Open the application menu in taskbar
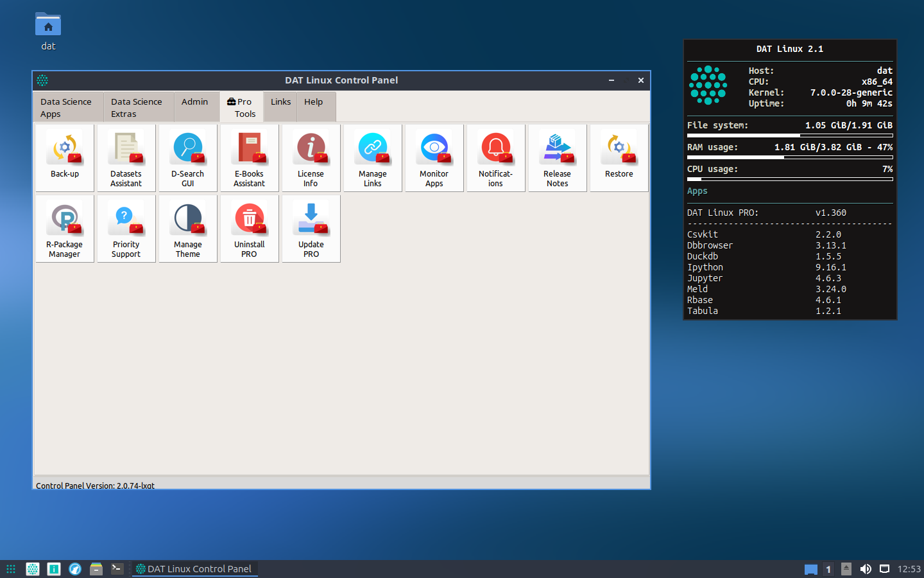Viewport: 924px width, 578px height. (11, 569)
